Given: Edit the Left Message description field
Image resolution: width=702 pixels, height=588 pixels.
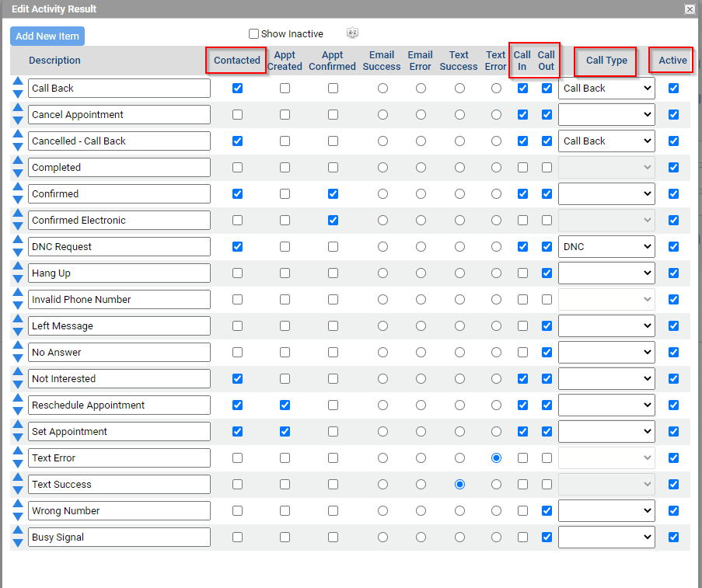Looking at the screenshot, I should (x=119, y=325).
